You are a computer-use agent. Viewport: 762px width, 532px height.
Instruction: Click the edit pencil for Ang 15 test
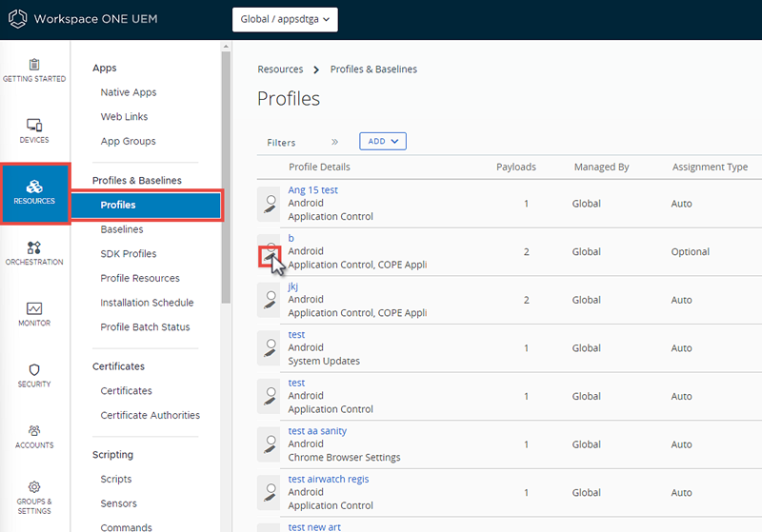[x=270, y=209]
